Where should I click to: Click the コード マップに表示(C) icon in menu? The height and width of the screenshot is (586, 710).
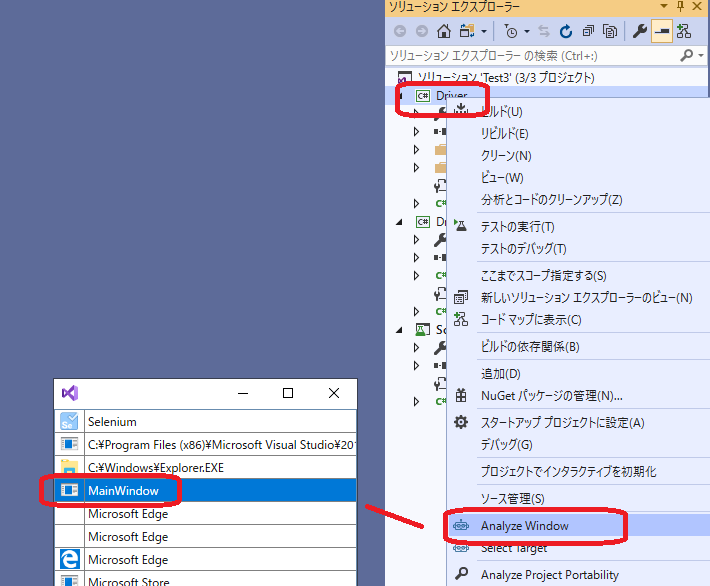pos(461,319)
